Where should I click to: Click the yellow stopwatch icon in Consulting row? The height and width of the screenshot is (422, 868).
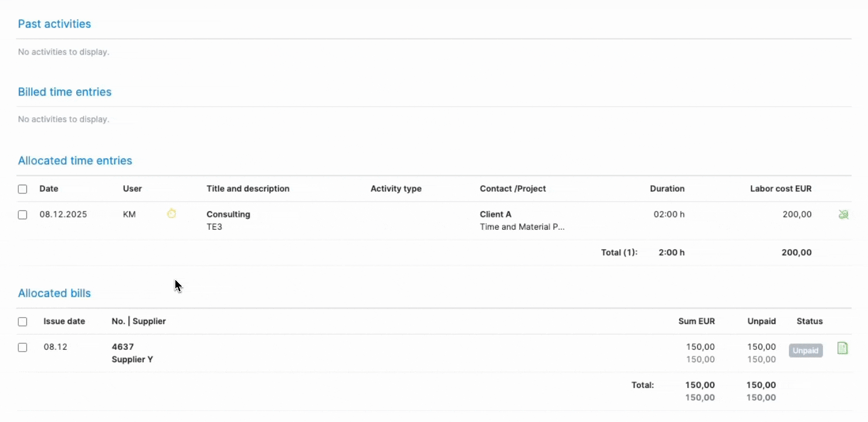(171, 214)
